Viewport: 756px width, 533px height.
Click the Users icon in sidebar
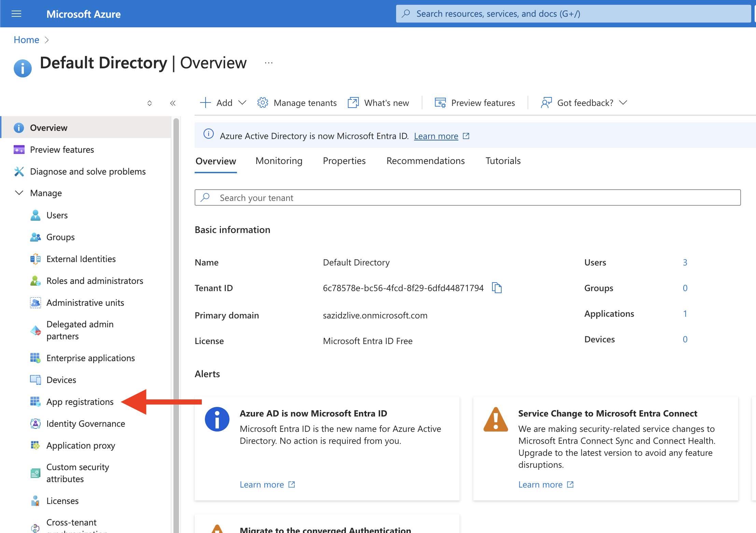tap(35, 215)
